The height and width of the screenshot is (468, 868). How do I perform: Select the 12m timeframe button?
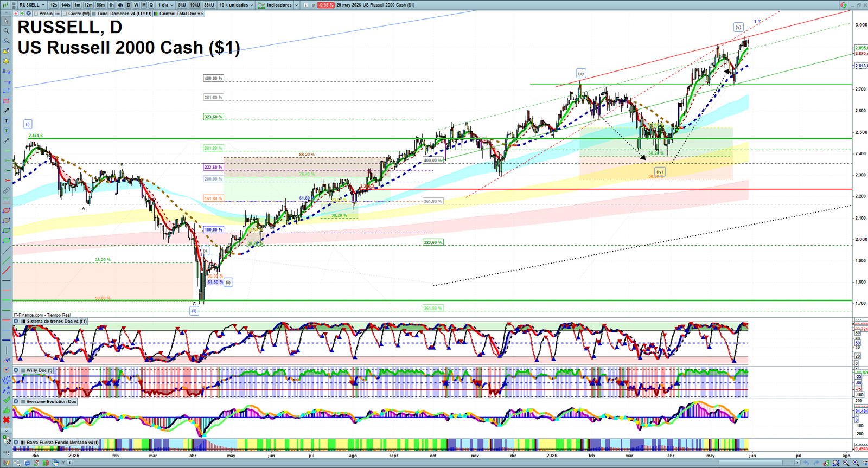88,5
